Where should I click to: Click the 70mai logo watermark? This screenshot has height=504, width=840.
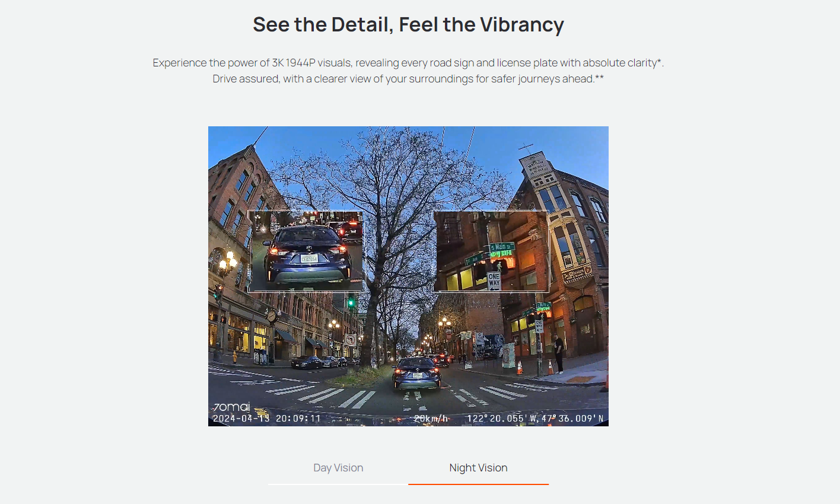[232, 407]
